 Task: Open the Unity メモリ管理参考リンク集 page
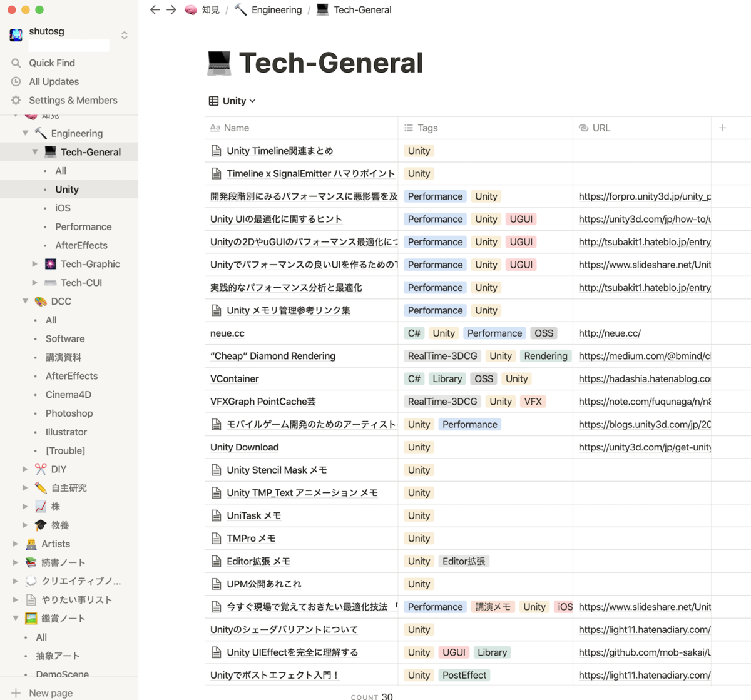[289, 310]
